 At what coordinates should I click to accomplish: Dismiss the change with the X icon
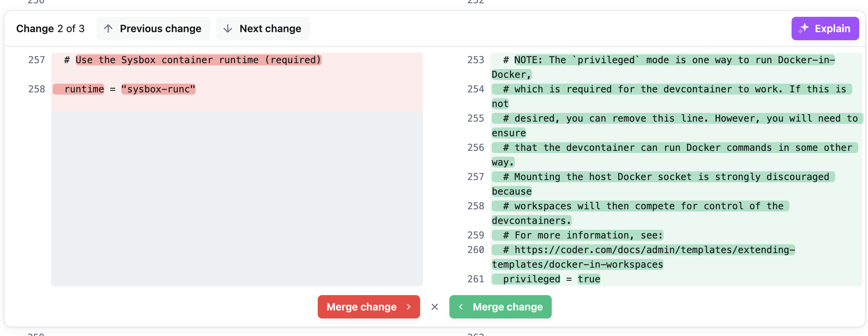tap(434, 307)
